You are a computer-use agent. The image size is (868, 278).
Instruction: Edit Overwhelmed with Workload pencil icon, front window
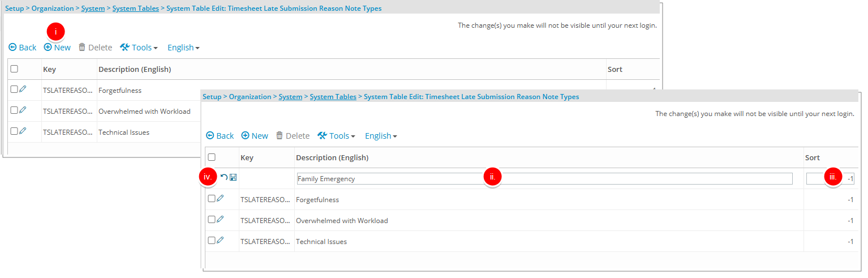[x=221, y=220]
